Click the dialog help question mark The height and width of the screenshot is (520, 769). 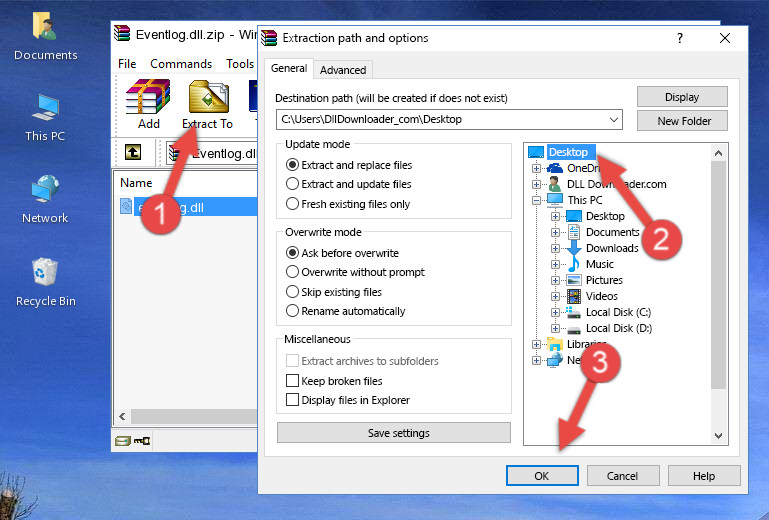[x=680, y=38]
